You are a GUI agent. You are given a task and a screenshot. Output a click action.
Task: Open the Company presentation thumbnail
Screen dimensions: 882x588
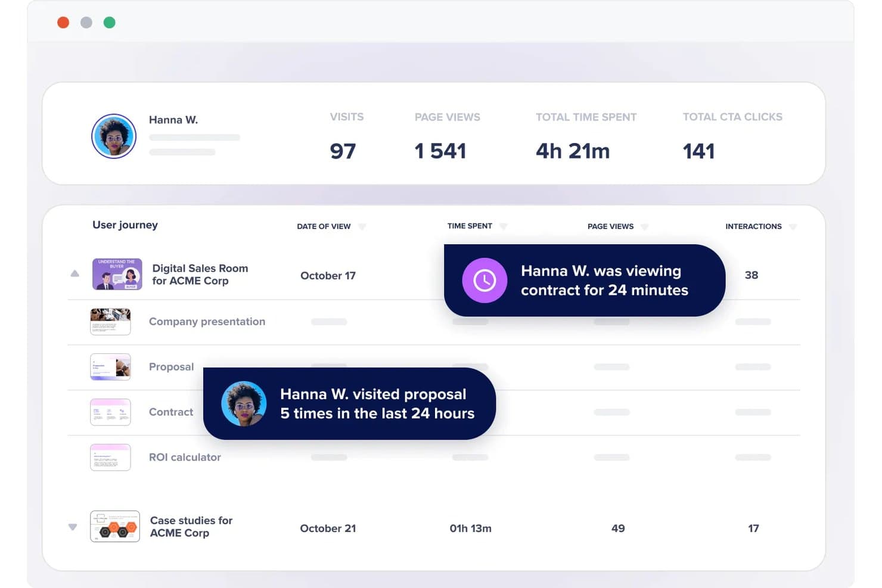point(110,322)
